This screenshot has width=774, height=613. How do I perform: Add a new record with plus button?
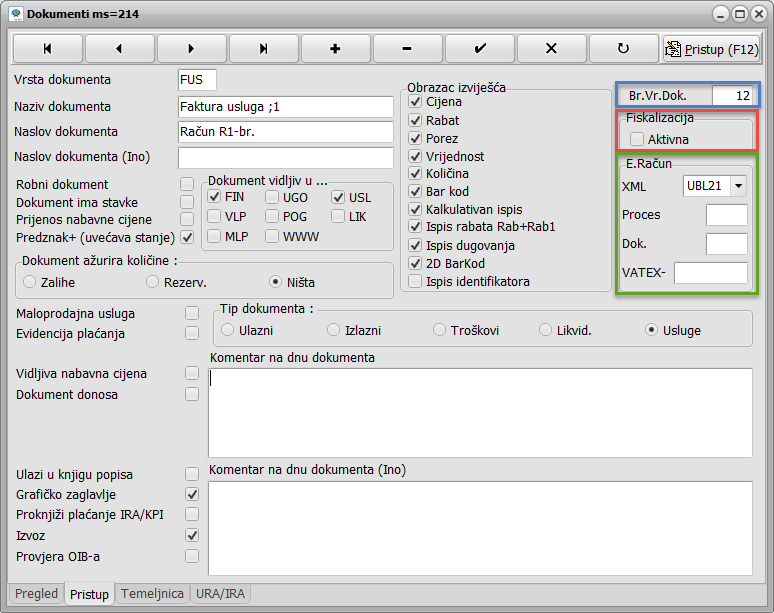click(335, 48)
